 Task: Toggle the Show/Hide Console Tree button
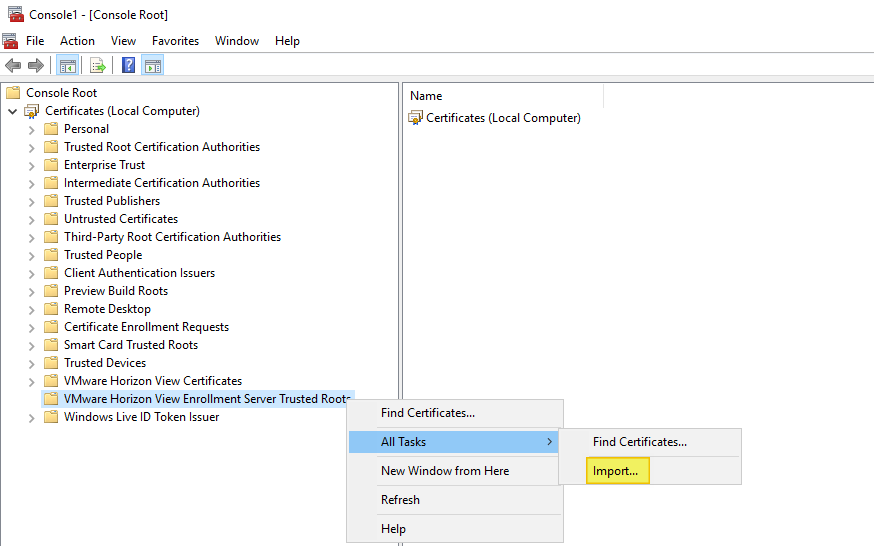(68, 66)
